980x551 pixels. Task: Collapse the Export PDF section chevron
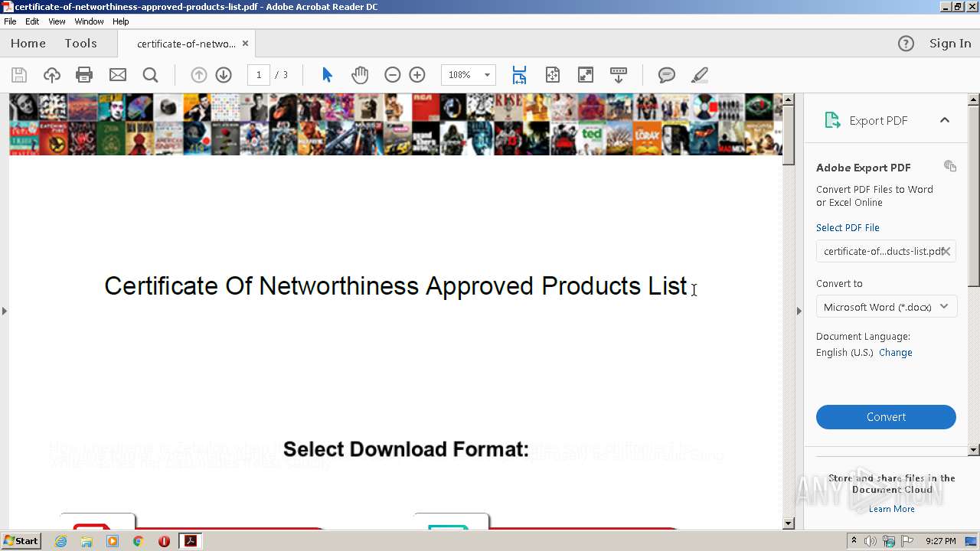click(945, 120)
